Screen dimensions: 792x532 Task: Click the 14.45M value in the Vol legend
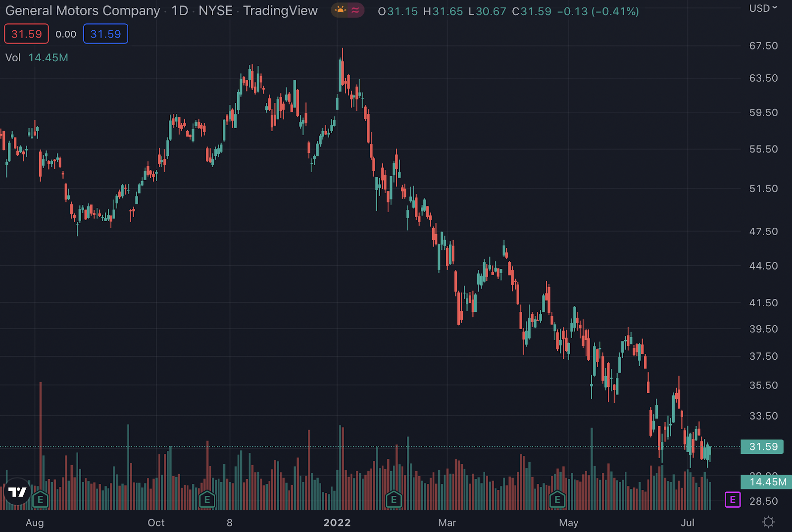click(x=48, y=57)
